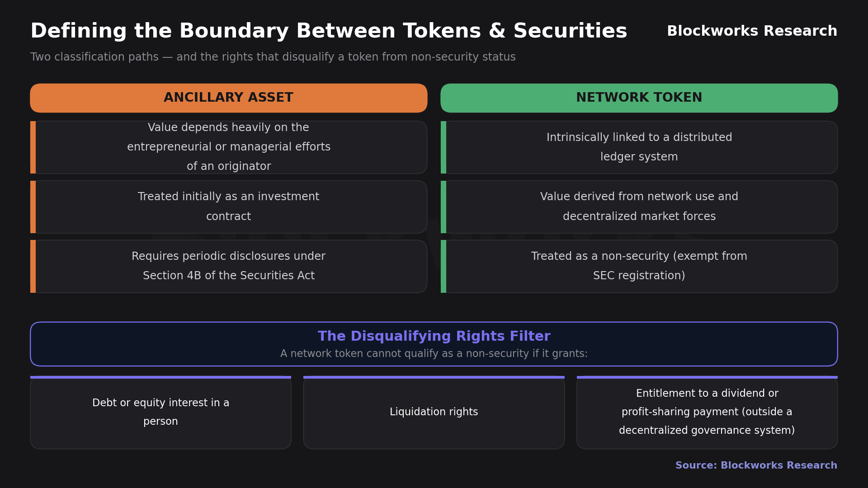
Task: Select the 'Treated initially as an investment contract' card
Action: coord(229,207)
